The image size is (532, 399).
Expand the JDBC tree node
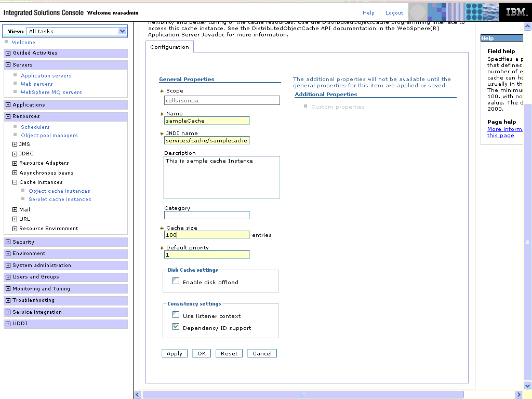coord(15,154)
